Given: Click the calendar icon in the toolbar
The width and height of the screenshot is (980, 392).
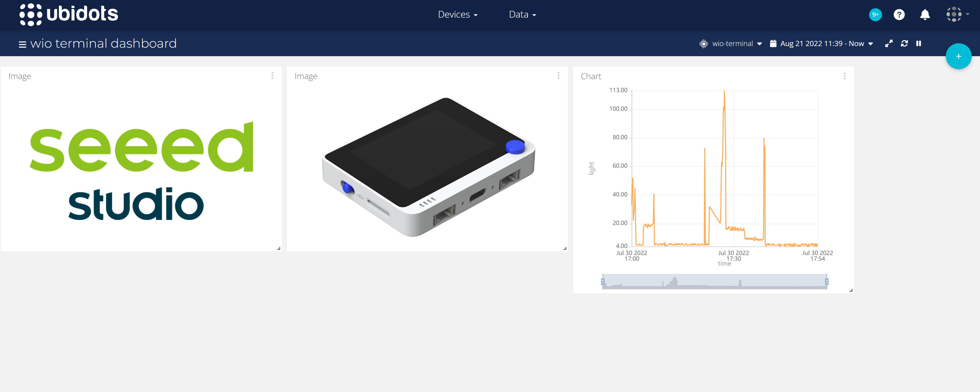Looking at the screenshot, I should pyautogui.click(x=773, y=43).
